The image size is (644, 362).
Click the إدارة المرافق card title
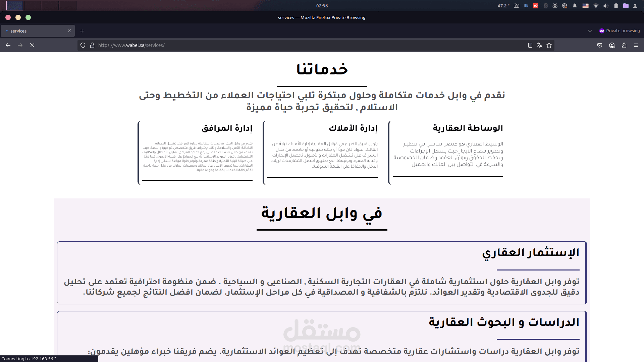pyautogui.click(x=227, y=128)
